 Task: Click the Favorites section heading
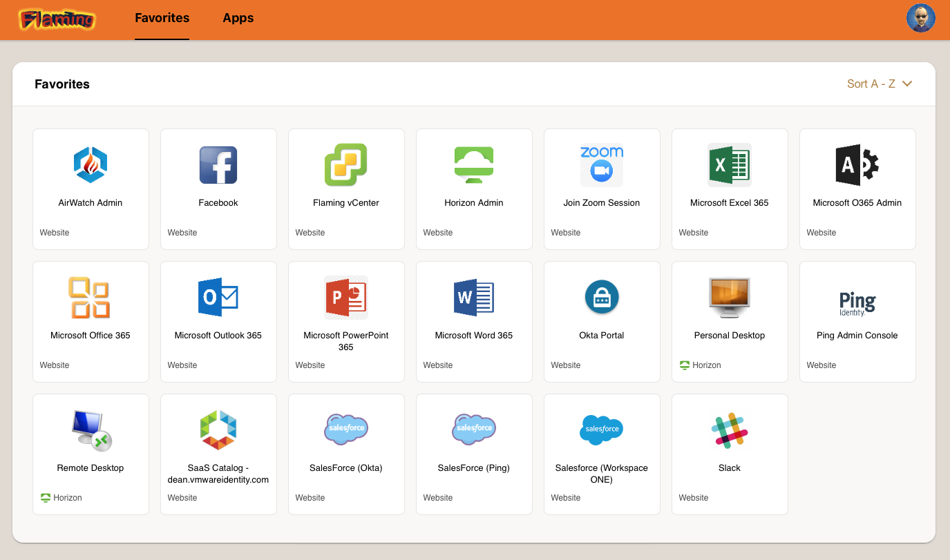62,84
